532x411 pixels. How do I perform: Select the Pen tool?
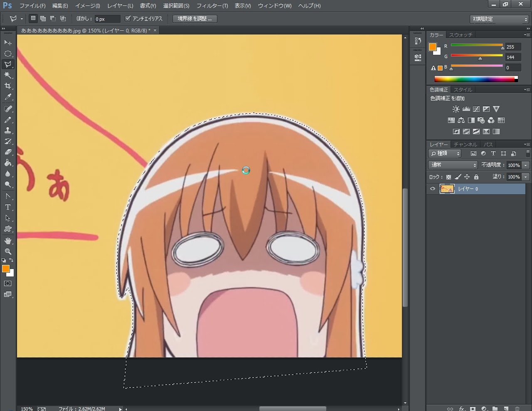8,196
